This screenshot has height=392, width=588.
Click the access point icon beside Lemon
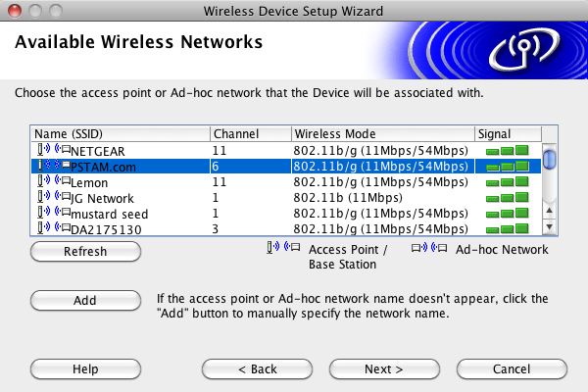(54, 180)
